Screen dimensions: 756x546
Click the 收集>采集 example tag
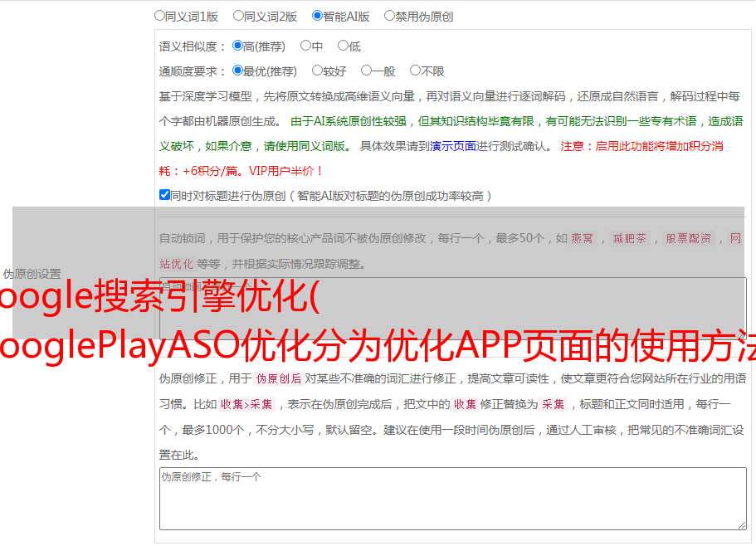(x=246, y=405)
